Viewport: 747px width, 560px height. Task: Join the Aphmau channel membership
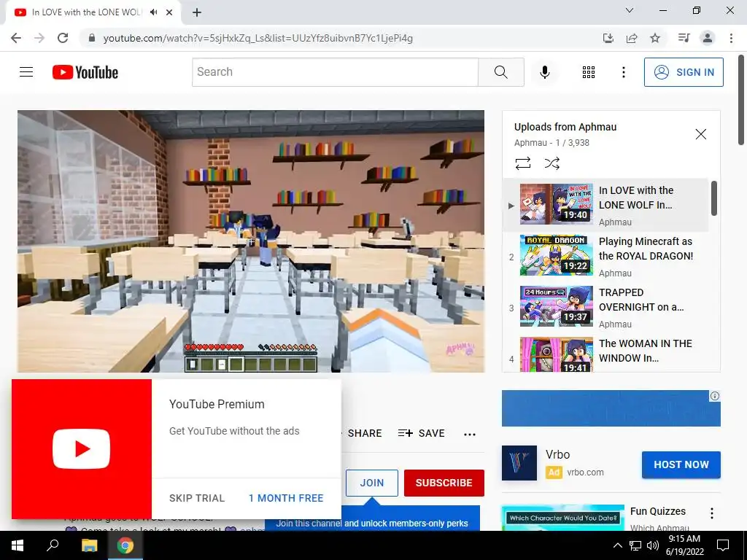[x=371, y=483]
